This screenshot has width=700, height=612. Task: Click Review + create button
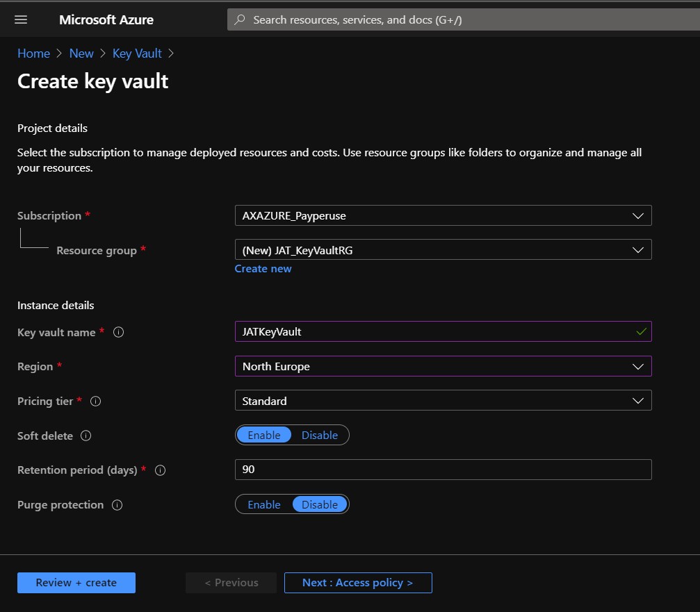76,583
